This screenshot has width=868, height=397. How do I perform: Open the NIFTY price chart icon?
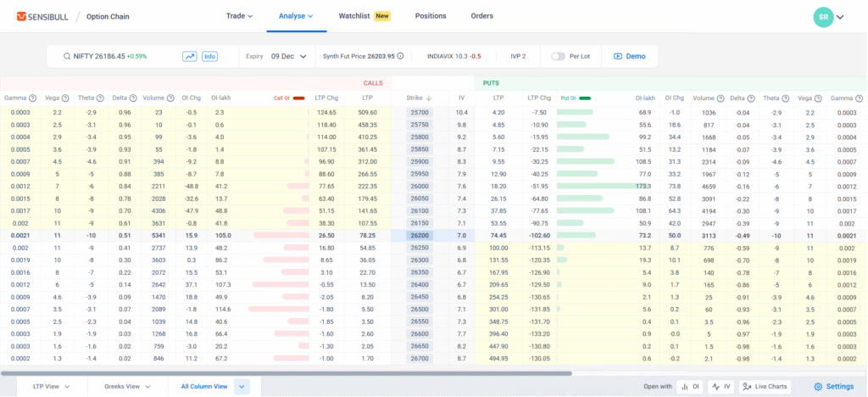[x=190, y=57]
